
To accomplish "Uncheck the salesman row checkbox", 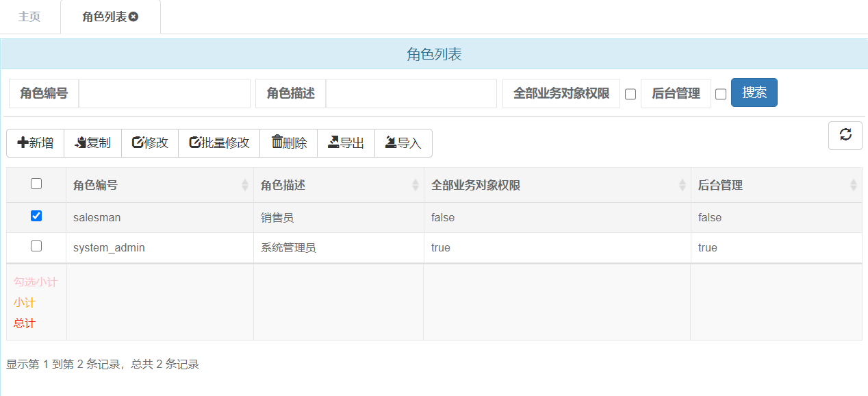I will tap(36, 215).
